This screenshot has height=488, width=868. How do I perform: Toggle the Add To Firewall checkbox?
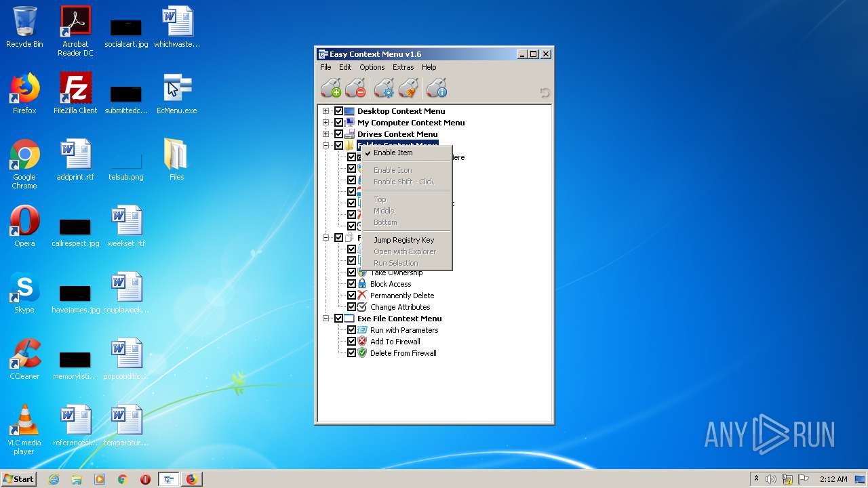pos(351,342)
